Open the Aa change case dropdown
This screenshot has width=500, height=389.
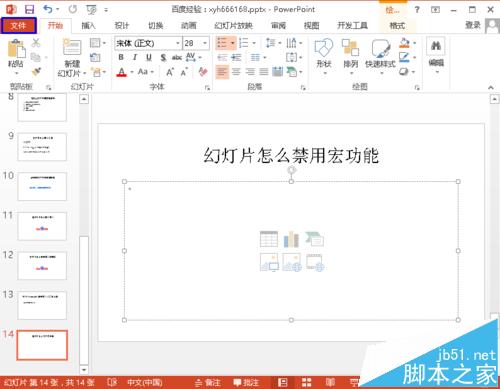(x=146, y=72)
